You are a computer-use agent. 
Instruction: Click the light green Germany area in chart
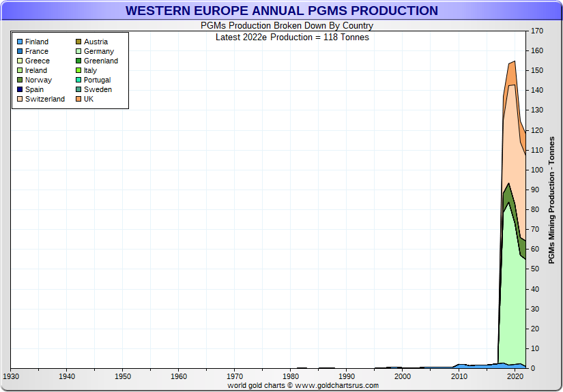[x=512, y=293]
